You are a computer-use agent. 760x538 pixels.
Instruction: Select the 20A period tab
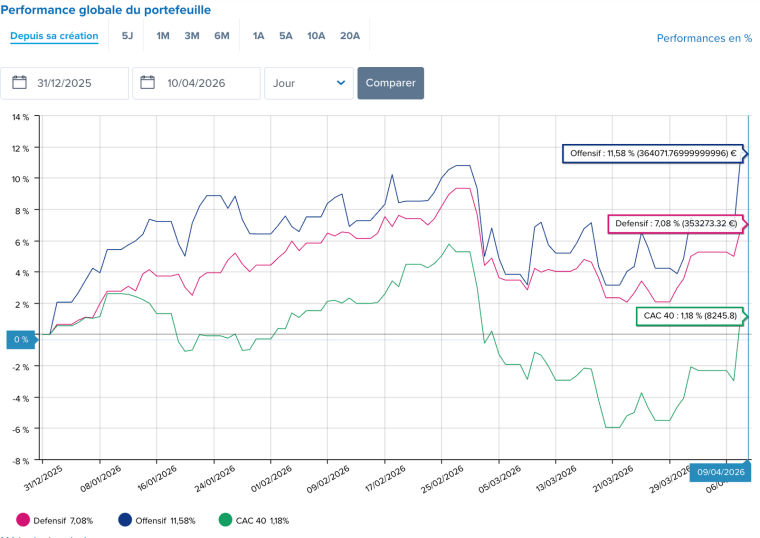pos(350,36)
